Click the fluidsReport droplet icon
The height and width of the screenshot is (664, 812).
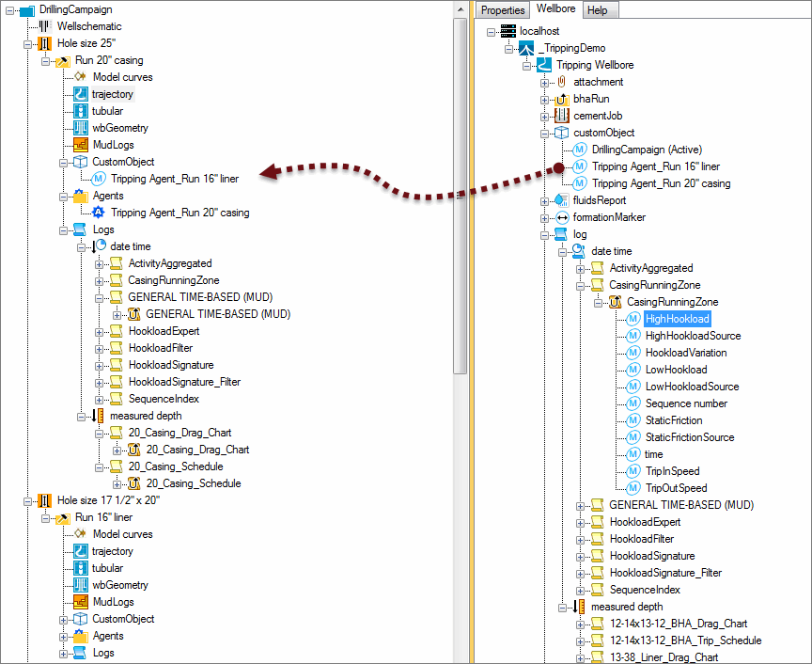click(561, 200)
